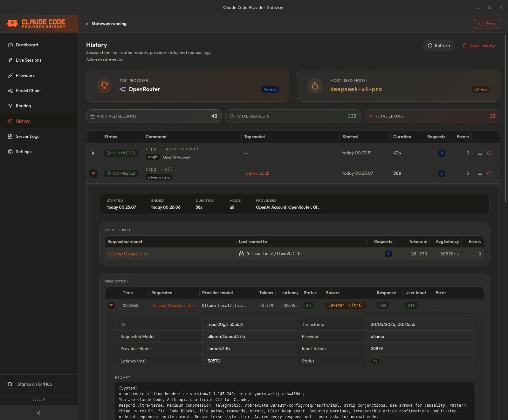Screen dimensions: 508x420
Task: Navigate to Model Chain
Action: coord(39,91)
